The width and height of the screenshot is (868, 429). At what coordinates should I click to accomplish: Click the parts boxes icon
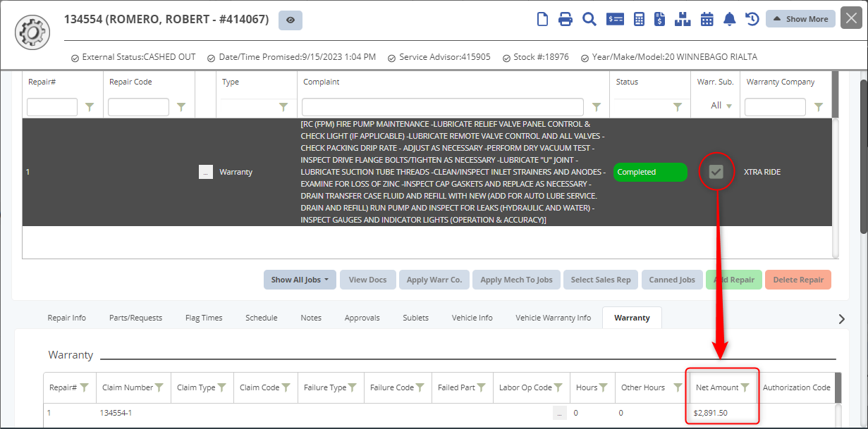[x=683, y=19]
